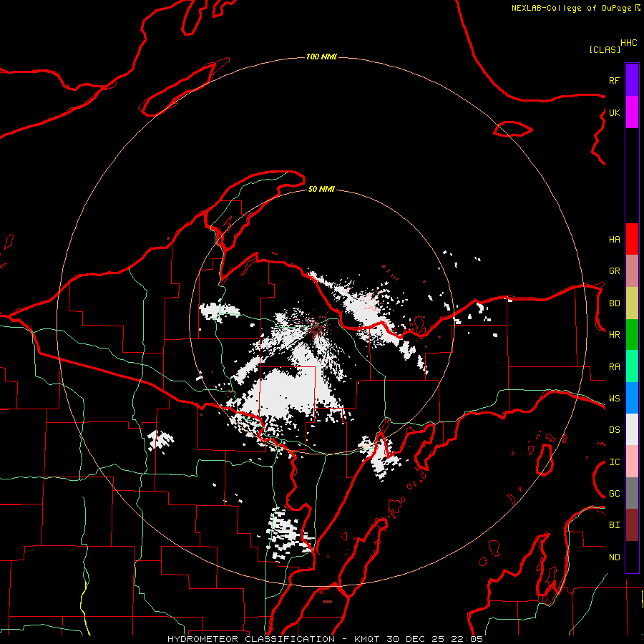Pick the DS white legend block
The image size is (644, 644).
[x=632, y=429]
